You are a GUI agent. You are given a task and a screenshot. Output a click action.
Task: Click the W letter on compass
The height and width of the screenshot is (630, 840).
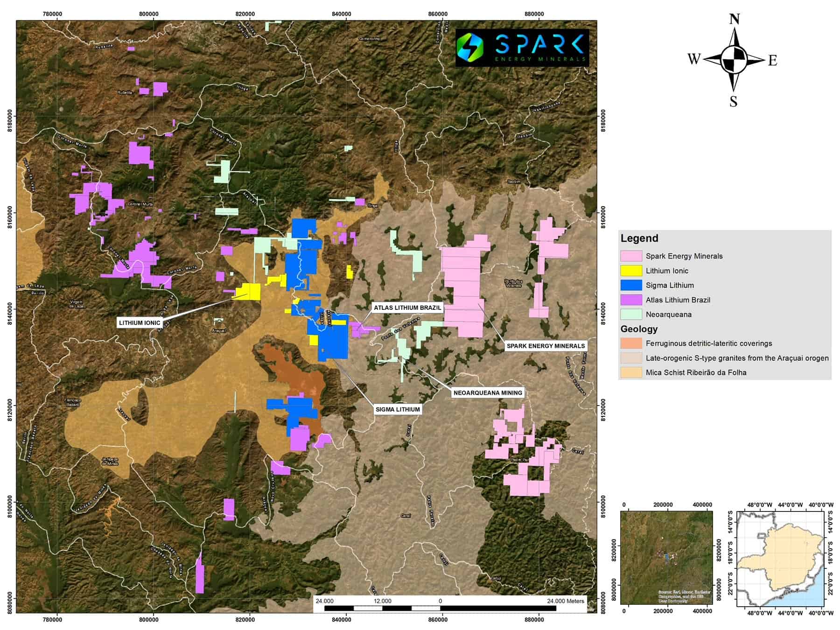[694, 59]
